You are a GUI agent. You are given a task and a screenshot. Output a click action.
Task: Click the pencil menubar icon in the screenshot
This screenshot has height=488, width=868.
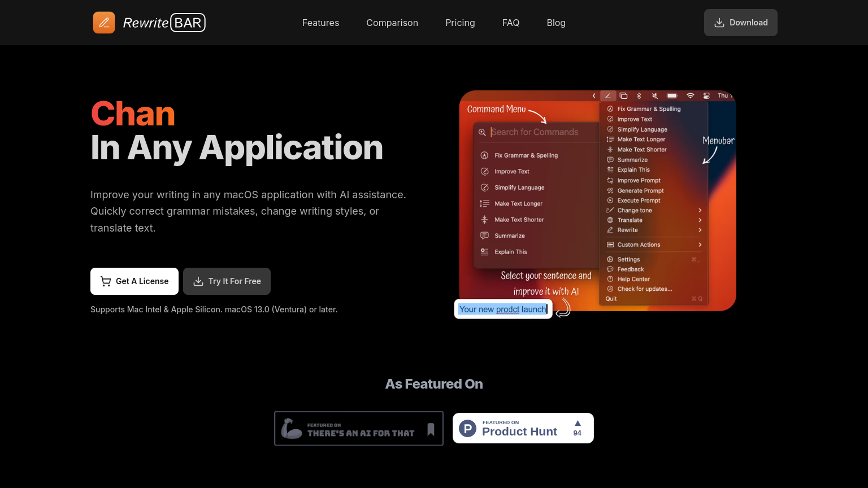coord(608,96)
